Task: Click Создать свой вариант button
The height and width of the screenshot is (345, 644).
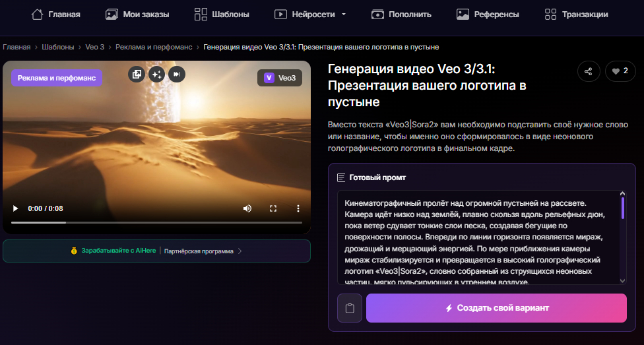Action: pos(497,308)
